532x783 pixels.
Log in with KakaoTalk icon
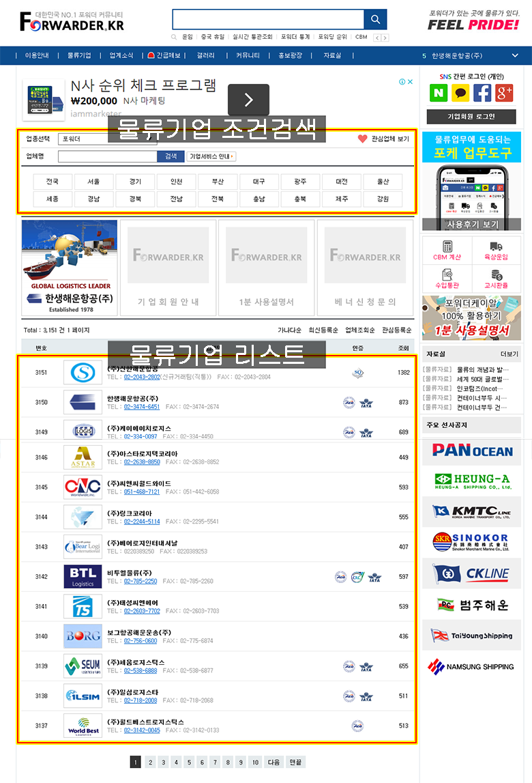pos(460,93)
